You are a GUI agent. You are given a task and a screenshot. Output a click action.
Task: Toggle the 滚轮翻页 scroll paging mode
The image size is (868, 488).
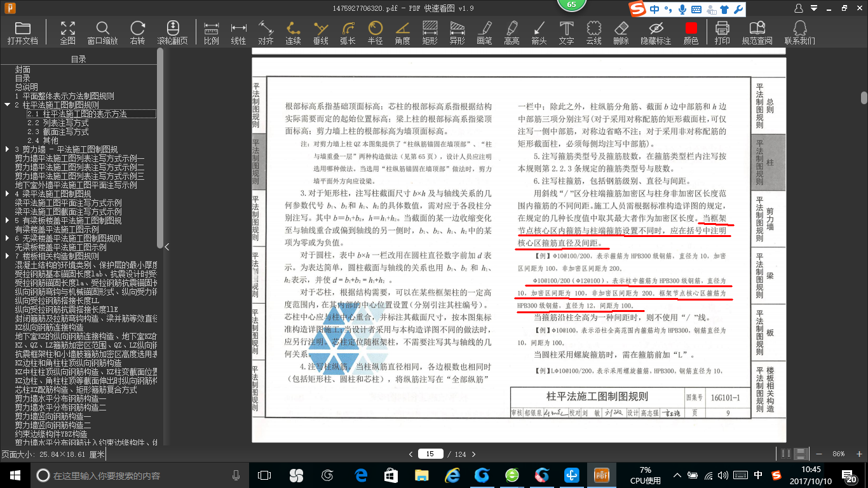[172, 33]
